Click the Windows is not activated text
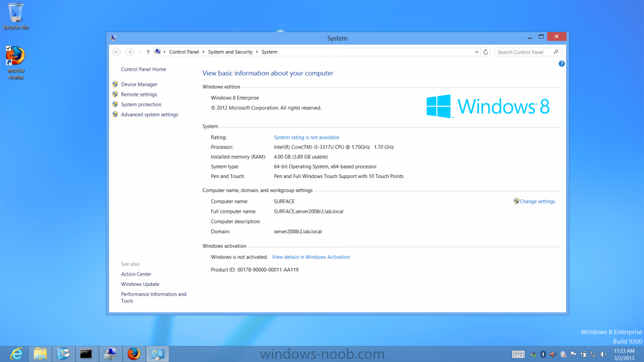The image size is (644, 362). coord(239,257)
